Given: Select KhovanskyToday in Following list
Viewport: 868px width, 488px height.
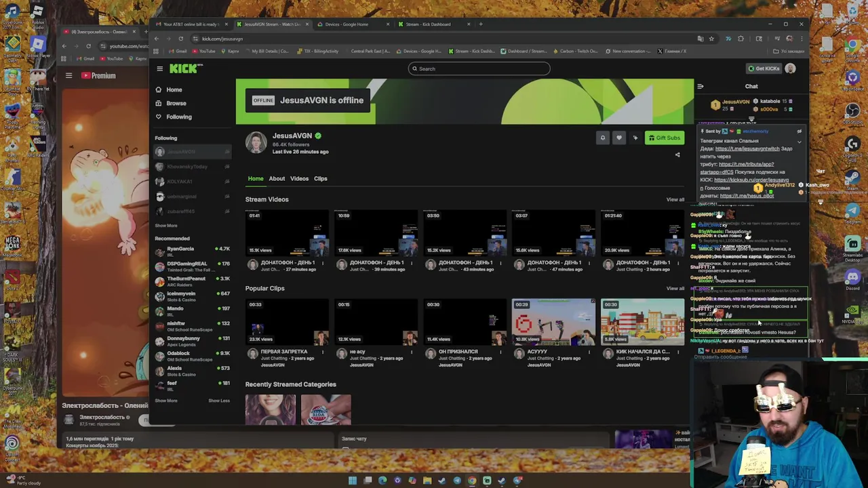Looking at the screenshot, I should coord(192,167).
